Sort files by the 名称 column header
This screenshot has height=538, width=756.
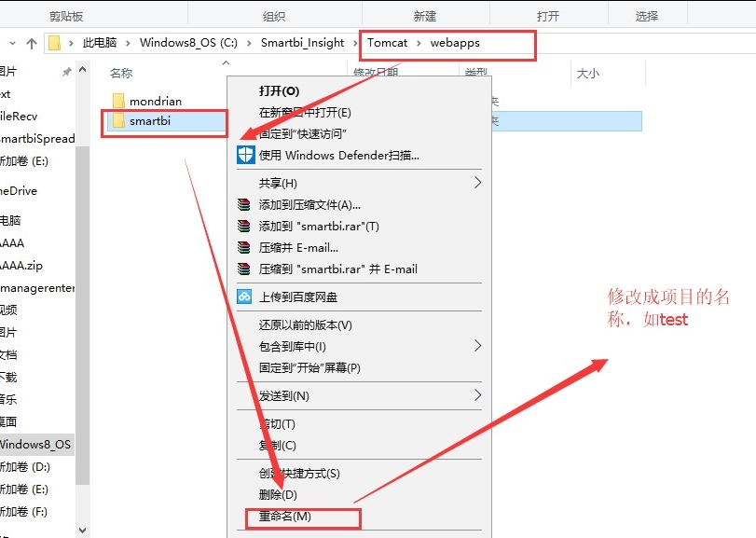[121, 74]
